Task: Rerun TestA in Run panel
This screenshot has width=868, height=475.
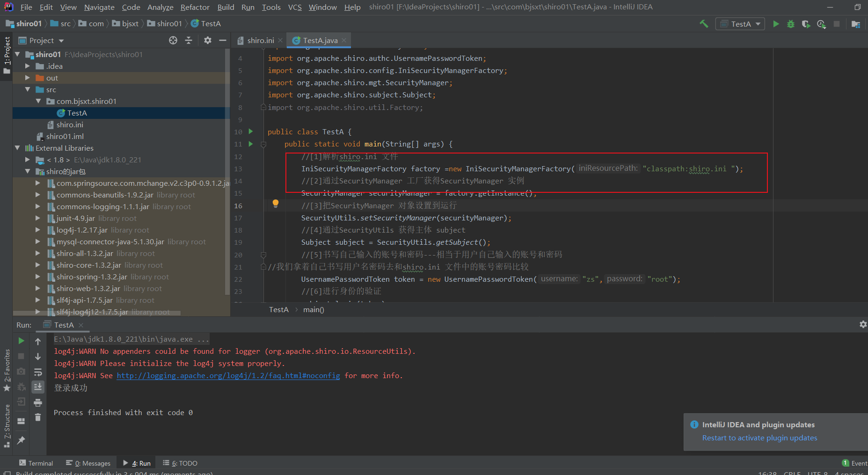Action: pyautogui.click(x=21, y=341)
